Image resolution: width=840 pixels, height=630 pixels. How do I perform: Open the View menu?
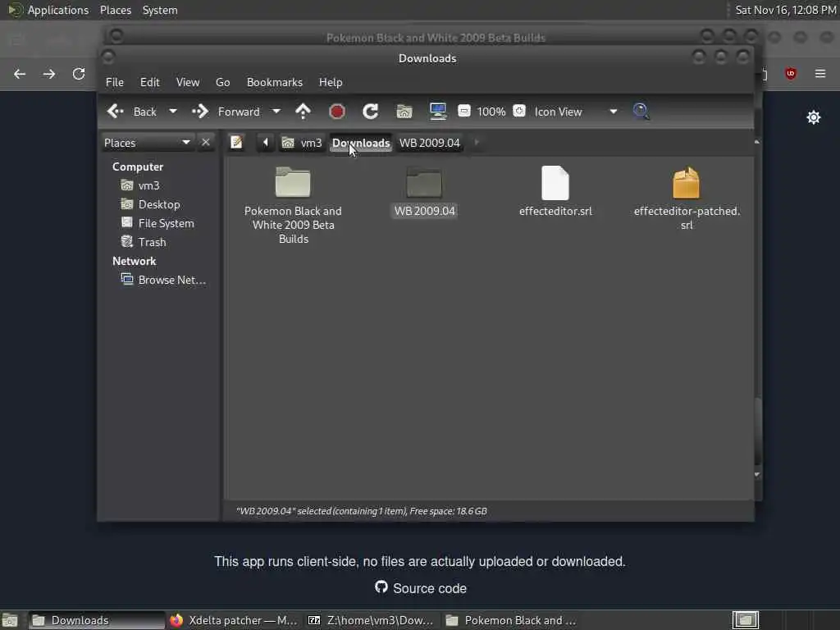[x=188, y=82]
